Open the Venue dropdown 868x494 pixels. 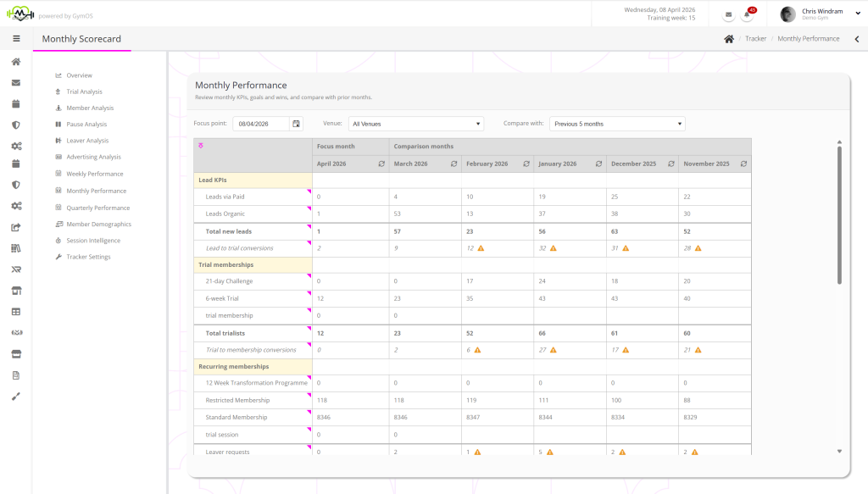pos(415,124)
